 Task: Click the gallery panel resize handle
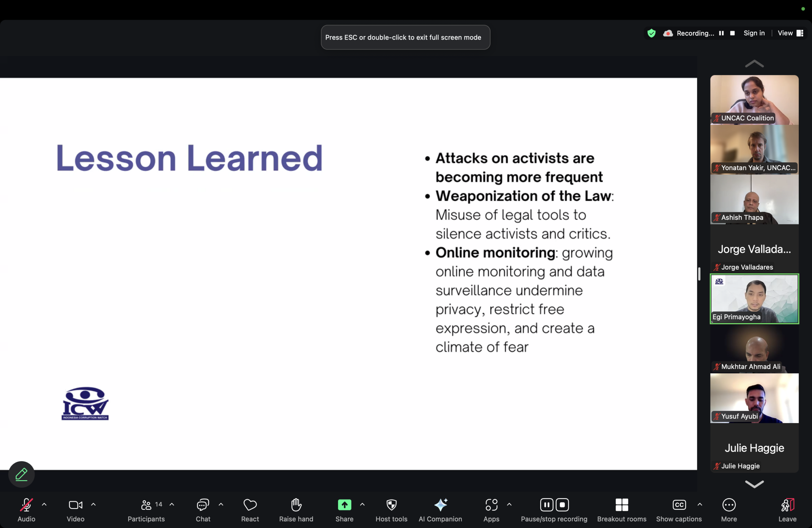point(699,274)
